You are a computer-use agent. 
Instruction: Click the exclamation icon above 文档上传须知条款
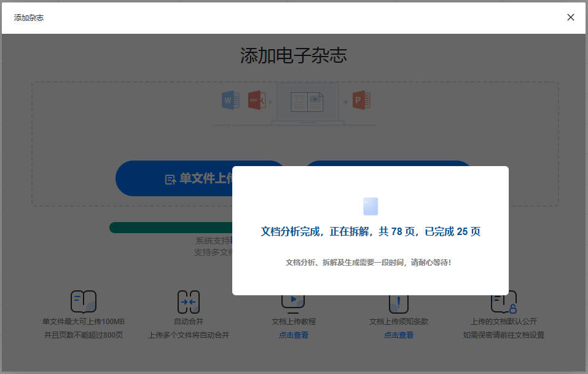[x=398, y=303]
